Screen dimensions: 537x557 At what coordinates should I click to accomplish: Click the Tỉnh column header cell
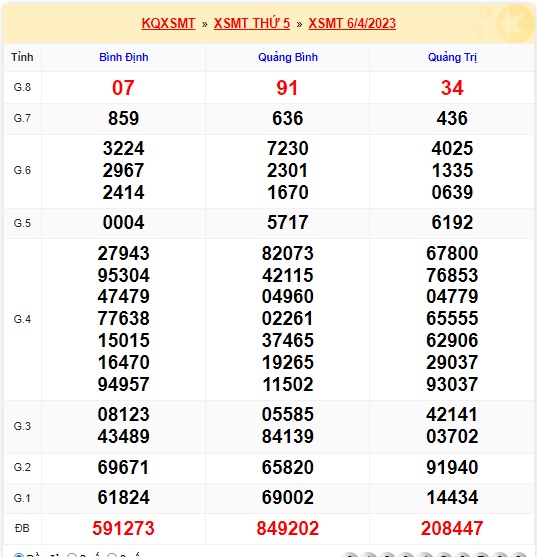click(x=22, y=57)
